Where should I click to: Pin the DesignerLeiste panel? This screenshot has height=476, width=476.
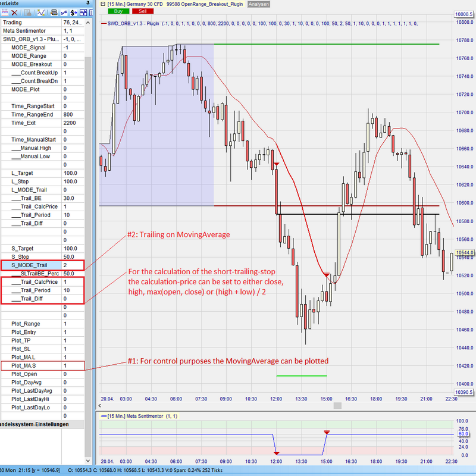pyautogui.click(x=88, y=3)
